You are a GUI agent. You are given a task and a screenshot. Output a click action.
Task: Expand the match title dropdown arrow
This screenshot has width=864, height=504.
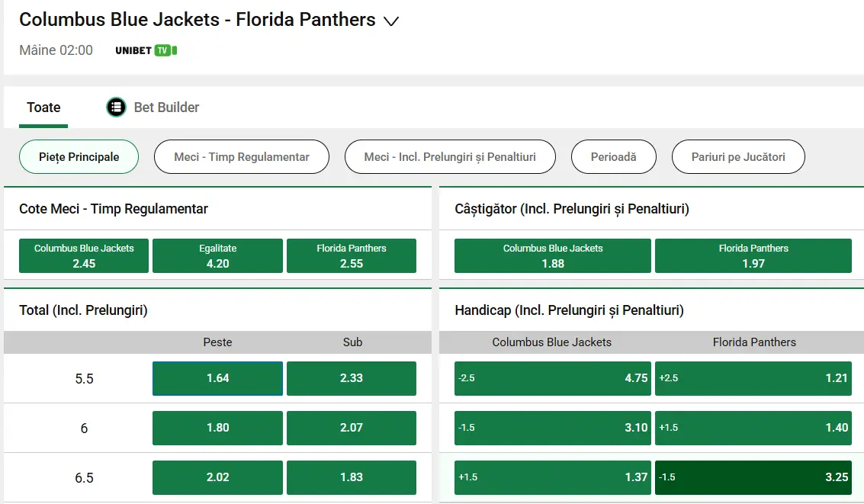391,21
